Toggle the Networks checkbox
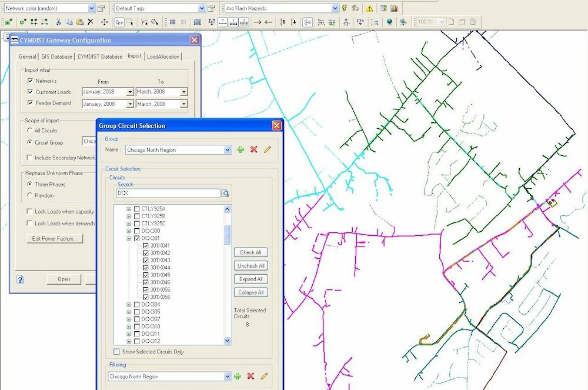Viewport: 588px width, 390px height. (x=31, y=81)
